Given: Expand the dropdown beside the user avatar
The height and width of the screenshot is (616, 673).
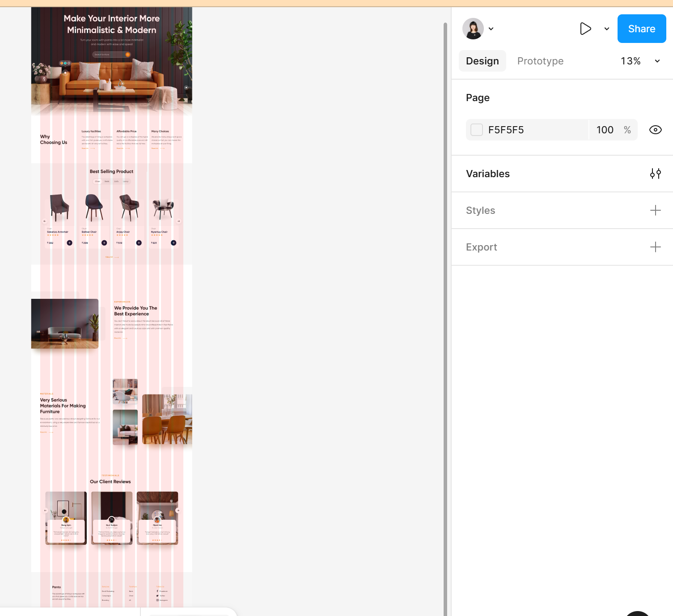Looking at the screenshot, I should [491, 29].
